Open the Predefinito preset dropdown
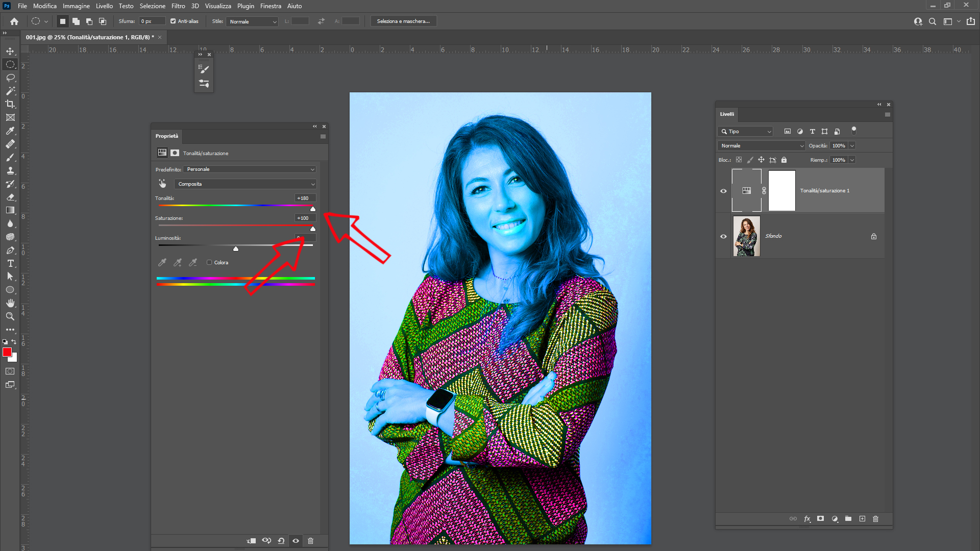The width and height of the screenshot is (980, 551). [250, 169]
